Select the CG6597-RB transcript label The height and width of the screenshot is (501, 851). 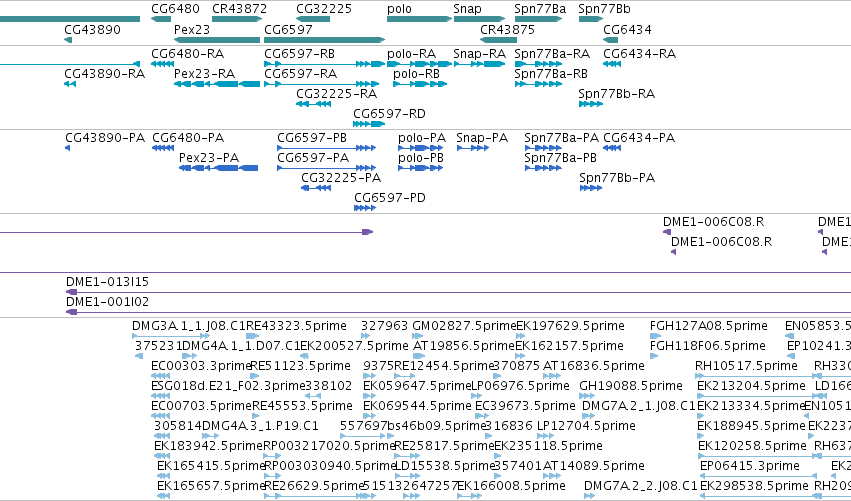click(x=300, y=53)
